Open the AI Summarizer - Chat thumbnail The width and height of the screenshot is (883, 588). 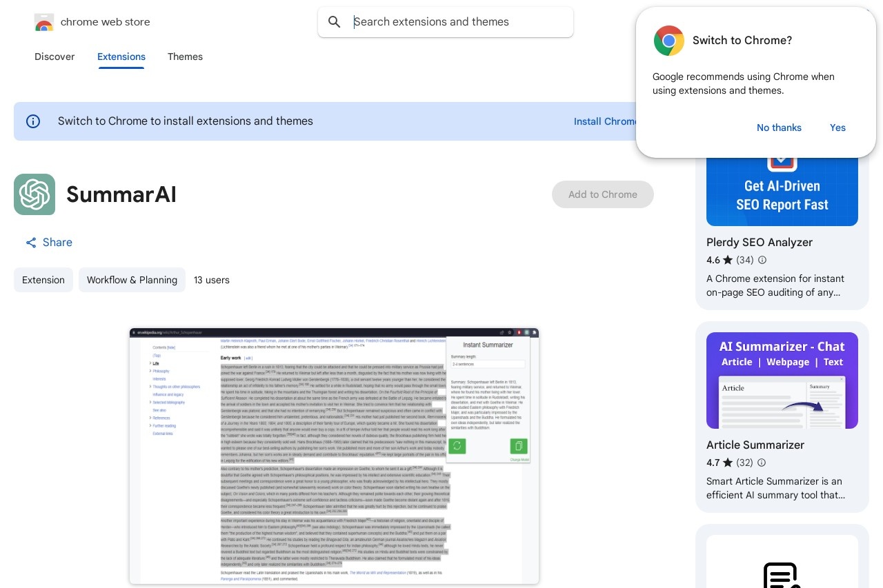782,381
